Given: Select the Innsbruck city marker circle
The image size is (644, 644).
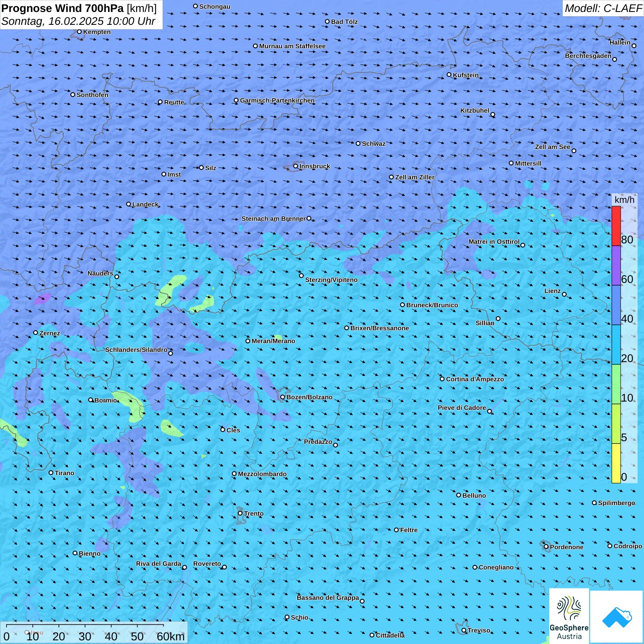Looking at the screenshot, I should point(296,166).
